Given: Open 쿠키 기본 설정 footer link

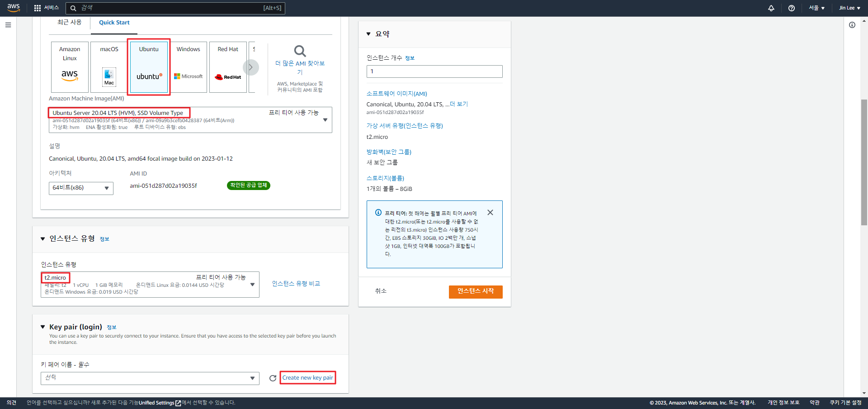Looking at the screenshot, I should (845, 403).
